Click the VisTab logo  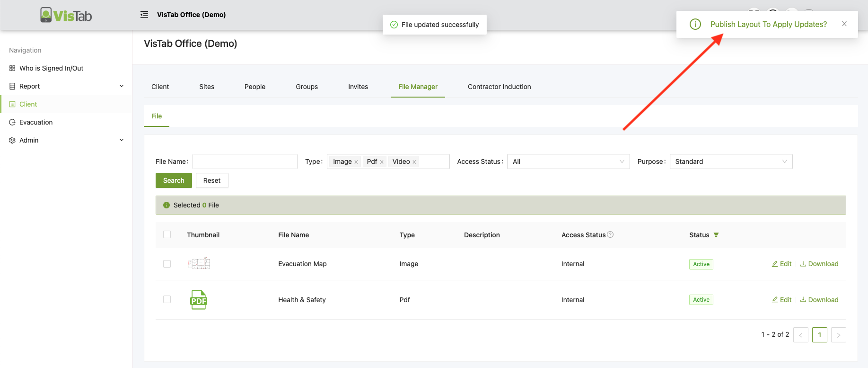(66, 15)
